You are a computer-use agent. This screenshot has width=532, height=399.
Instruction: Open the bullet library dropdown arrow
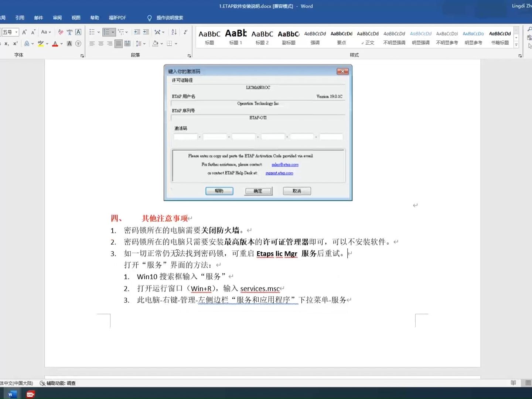coord(99,32)
